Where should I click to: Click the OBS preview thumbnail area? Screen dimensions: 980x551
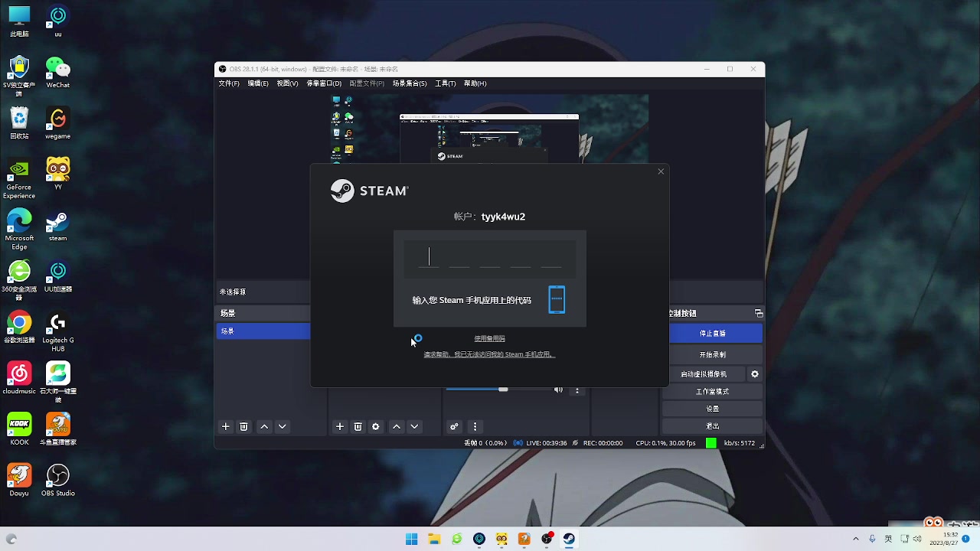point(490,130)
